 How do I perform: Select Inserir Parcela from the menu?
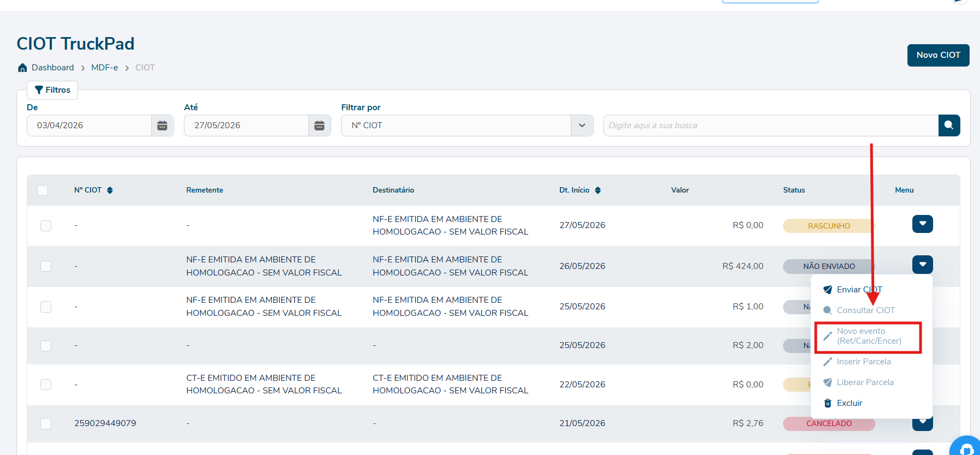(x=864, y=362)
